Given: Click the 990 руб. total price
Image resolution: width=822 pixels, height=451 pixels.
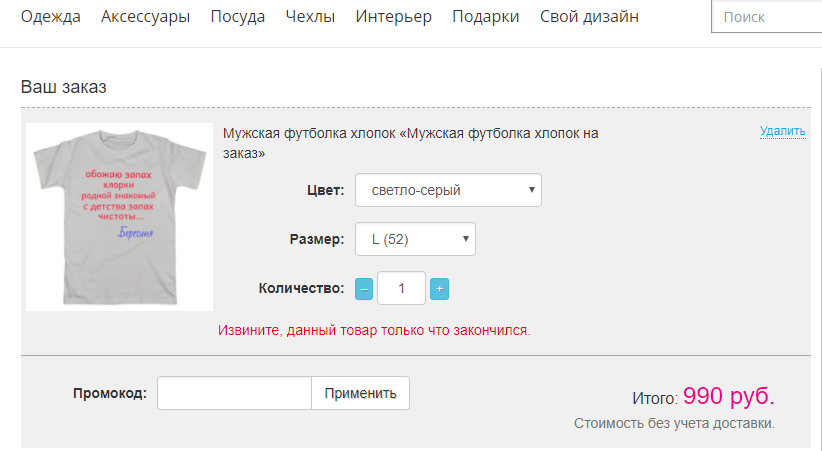Looking at the screenshot, I should point(729,396).
